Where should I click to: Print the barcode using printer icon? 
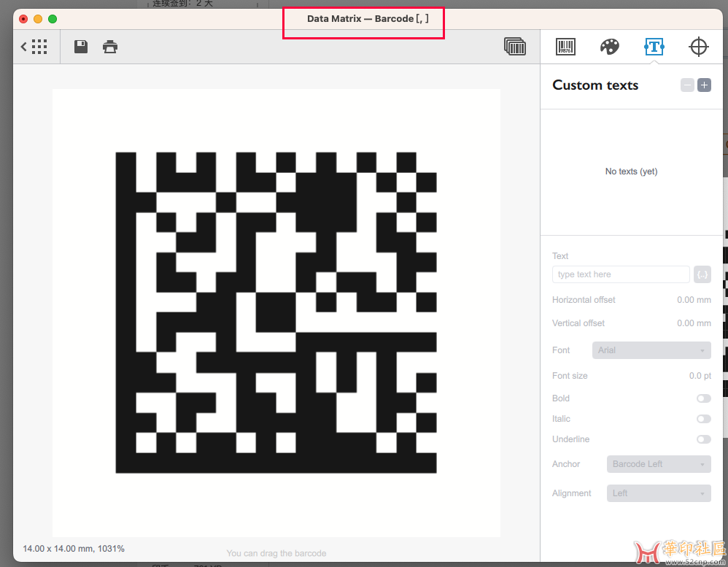click(x=110, y=47)
